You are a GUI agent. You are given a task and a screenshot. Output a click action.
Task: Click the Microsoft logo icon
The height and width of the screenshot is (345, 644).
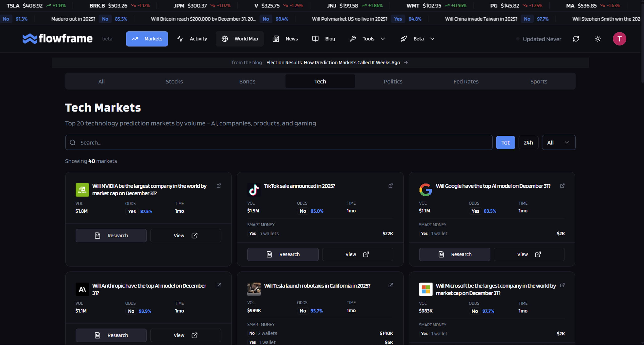[426, 289]
